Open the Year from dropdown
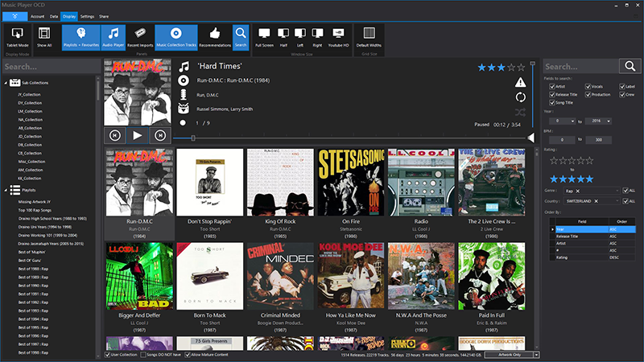This screenshot has width=644, height=362. pos(572,121)
